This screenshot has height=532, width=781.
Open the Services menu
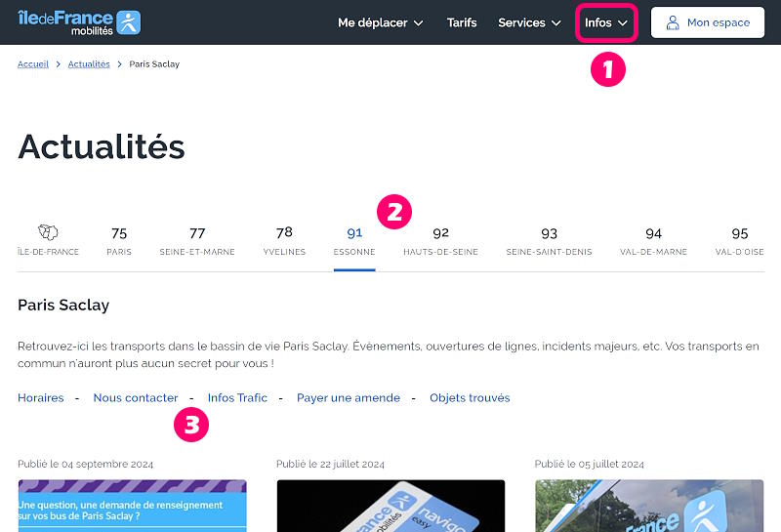pos(529,22)
